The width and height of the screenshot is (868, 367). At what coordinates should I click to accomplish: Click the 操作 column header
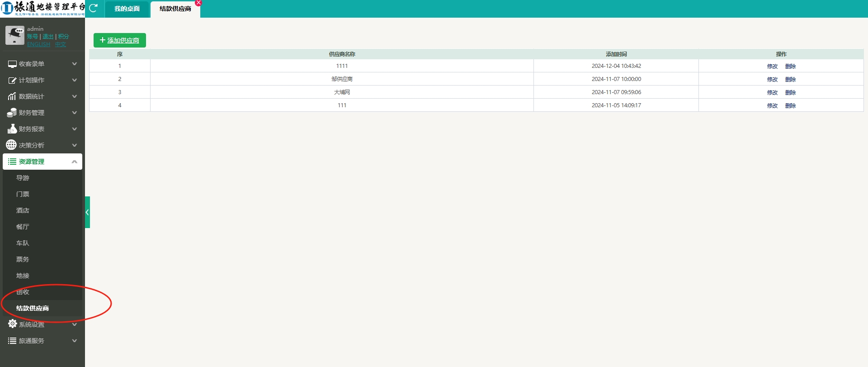(x=781, y=54)
